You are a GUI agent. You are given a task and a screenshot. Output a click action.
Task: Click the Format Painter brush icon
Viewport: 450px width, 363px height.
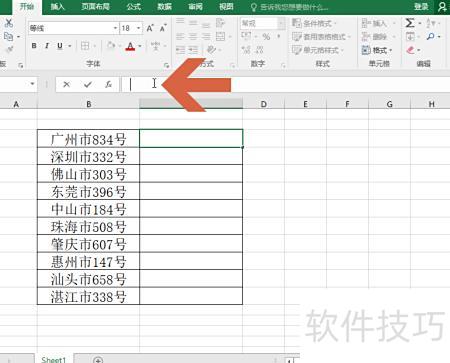tap(9, 49)
